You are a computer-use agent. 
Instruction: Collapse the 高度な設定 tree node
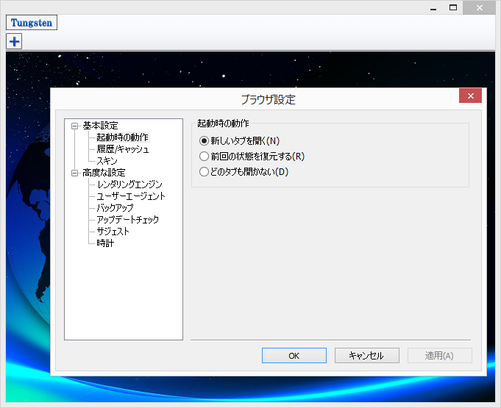(x=74, y=173)
